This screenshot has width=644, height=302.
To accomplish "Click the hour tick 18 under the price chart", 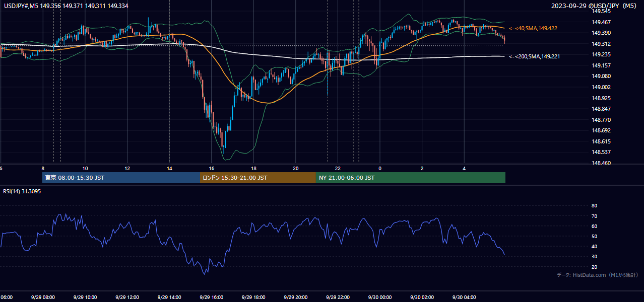I will [x=254, y=169].
